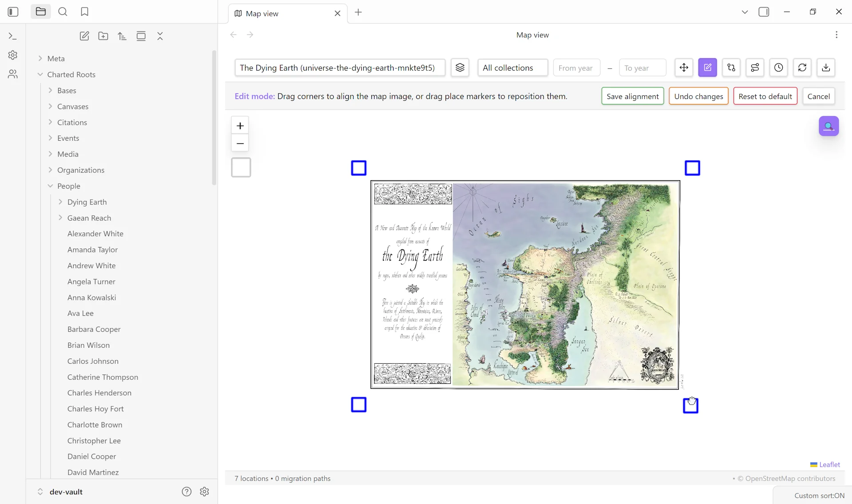Click the blank square map control
852x504 pixels.
click(x=241, y=168)
